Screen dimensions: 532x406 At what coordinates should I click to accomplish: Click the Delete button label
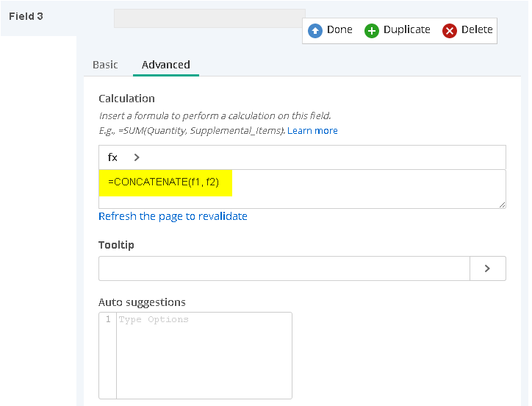tap(477, 29)
